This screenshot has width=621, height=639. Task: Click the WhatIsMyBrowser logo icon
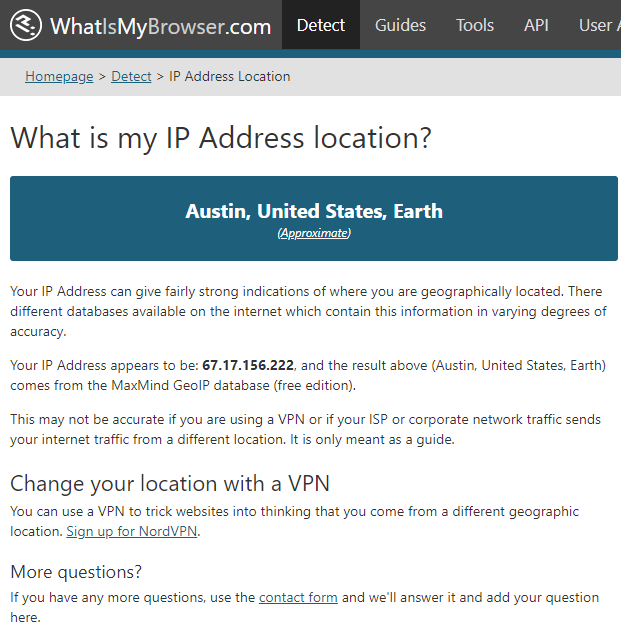25,25
